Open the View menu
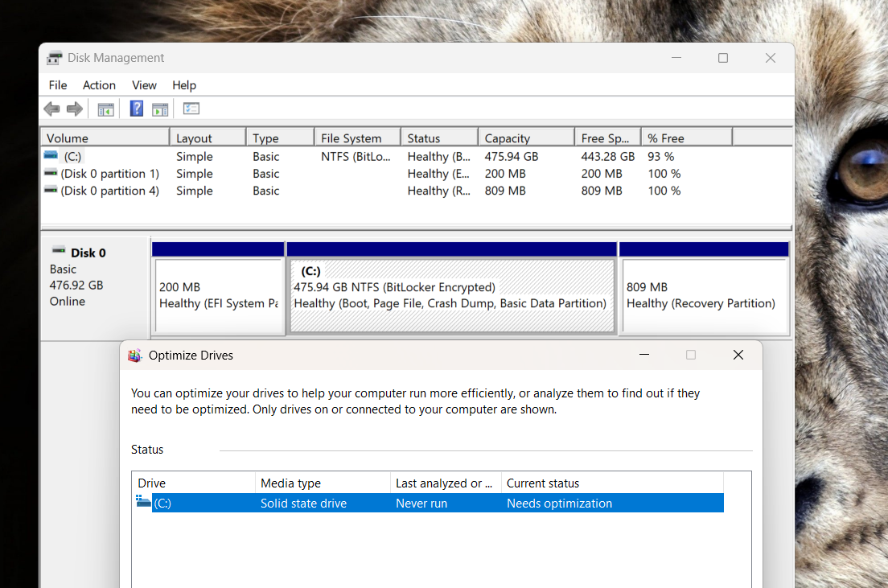Screen dimensions: 888x588 click(145, 85)
